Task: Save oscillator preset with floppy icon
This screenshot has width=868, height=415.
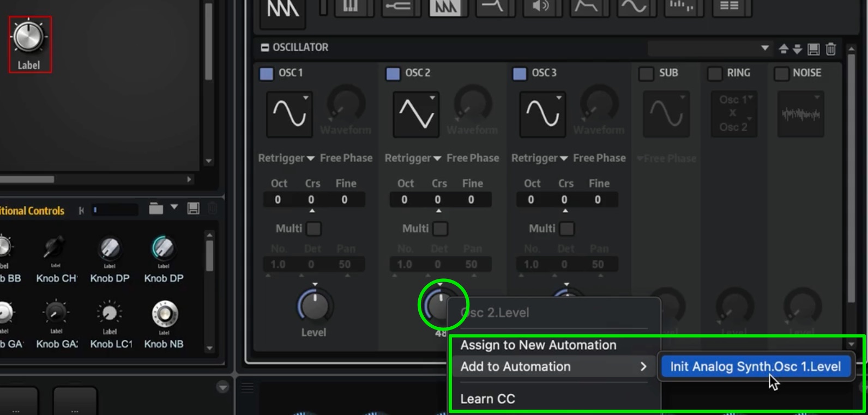Action: point(813,49)
